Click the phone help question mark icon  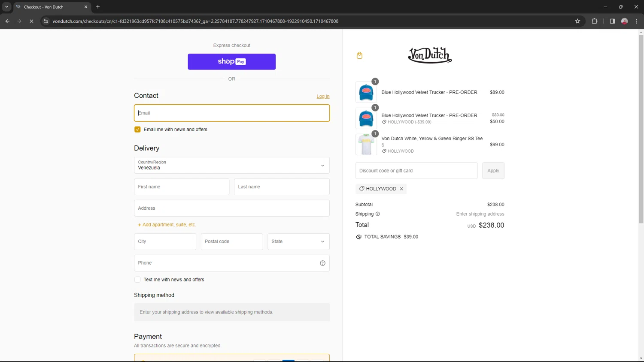(322, 263)
